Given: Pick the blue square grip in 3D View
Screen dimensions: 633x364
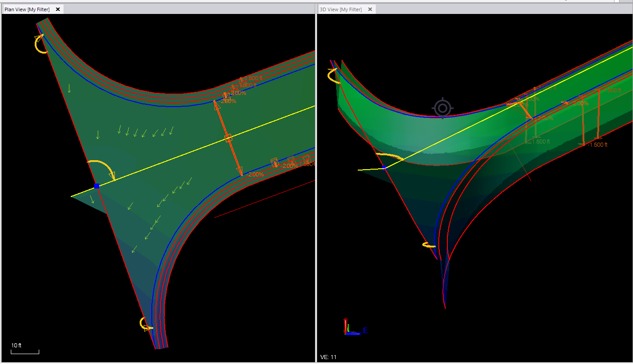Looking at the screenshot, I should click(x=384, y=168).
